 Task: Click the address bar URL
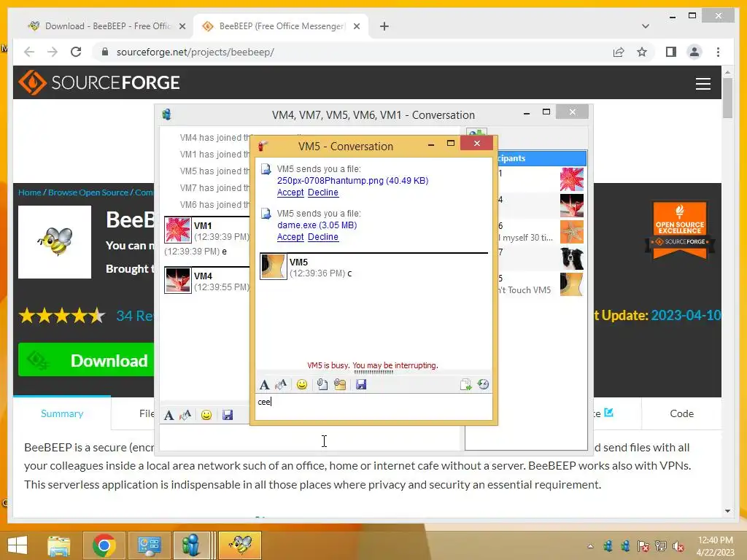coord(196,52)
